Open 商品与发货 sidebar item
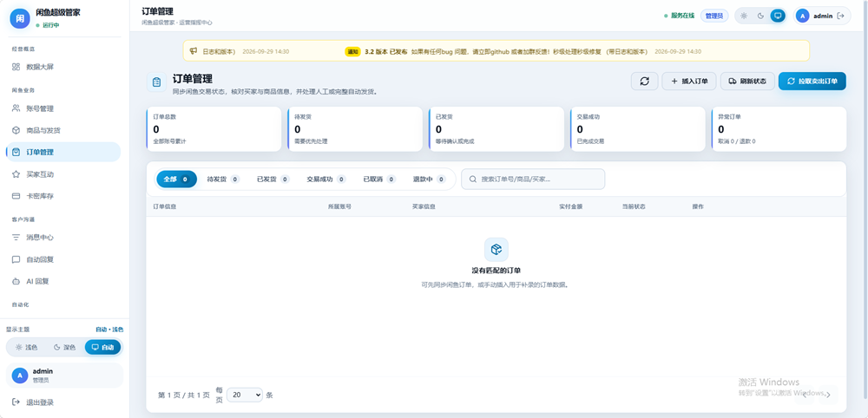 (63, 130)
